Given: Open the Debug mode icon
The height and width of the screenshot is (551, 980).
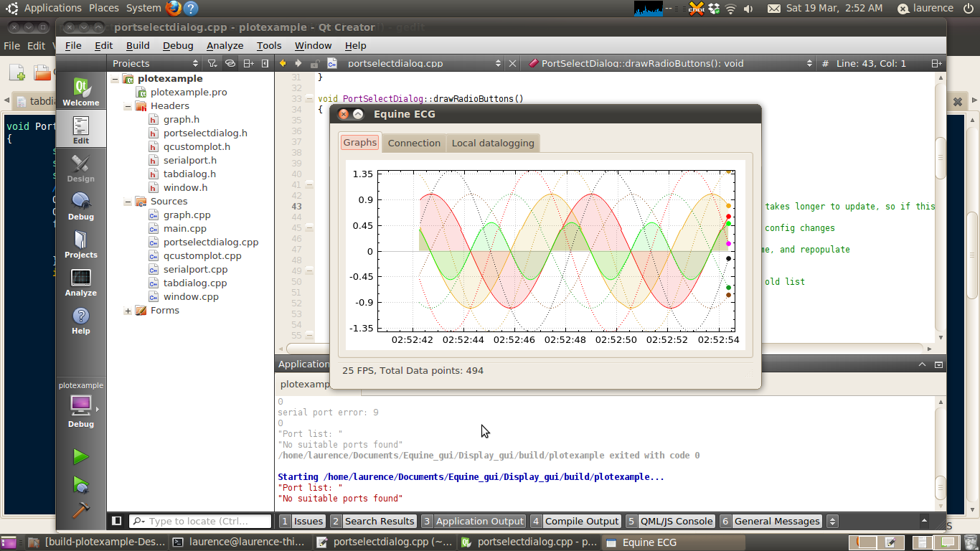Looking at the screenshot, I should pos(80,206).
